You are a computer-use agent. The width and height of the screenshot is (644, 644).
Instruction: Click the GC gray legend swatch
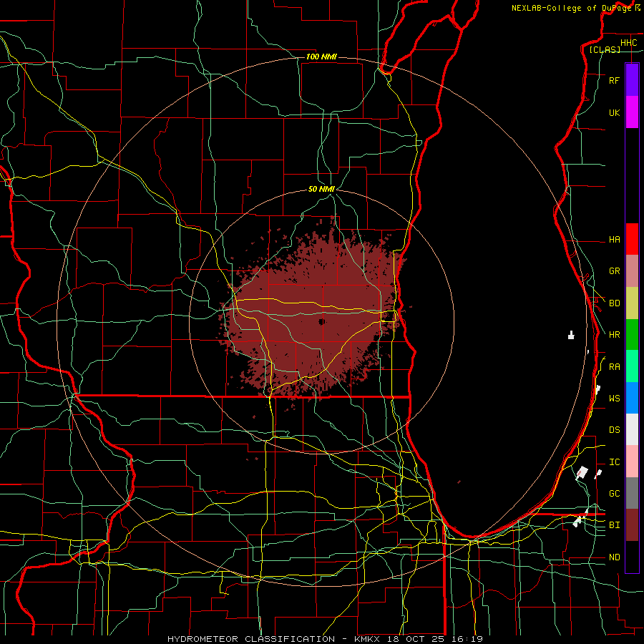[x=632, y=493]
